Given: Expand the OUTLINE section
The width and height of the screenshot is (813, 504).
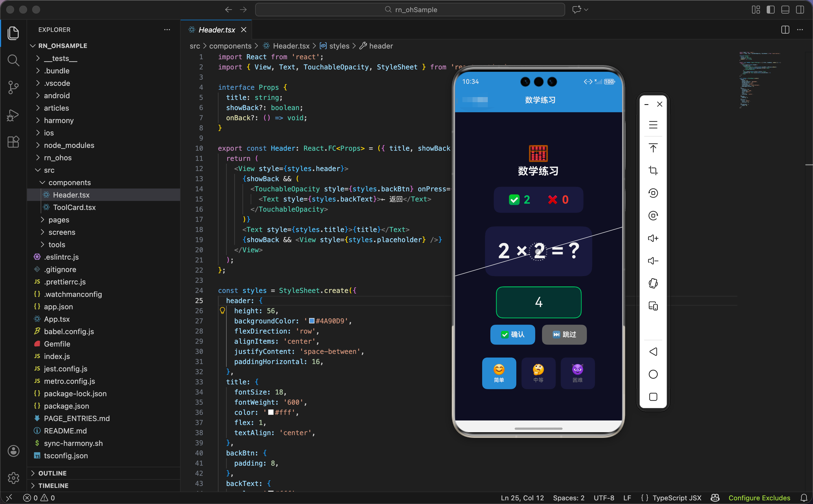Looking at the screenshot, I should pyautogui.click(x=52, y=473).
